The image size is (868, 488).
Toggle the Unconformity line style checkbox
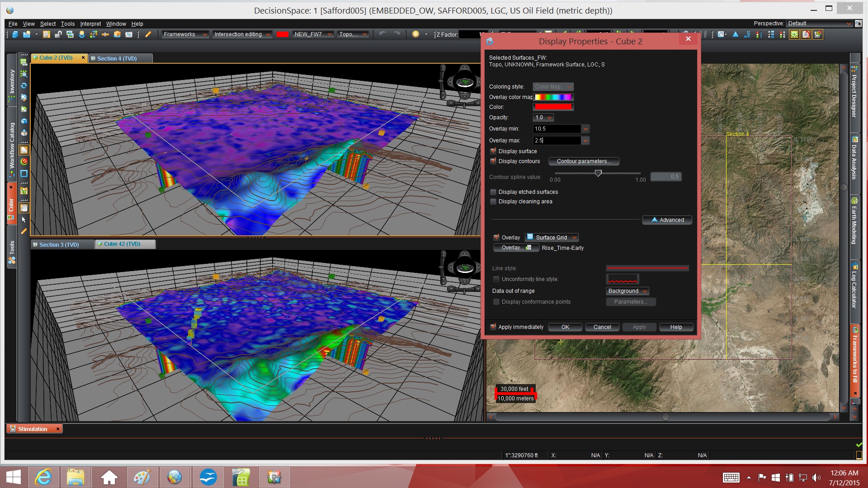click(496, 279)
